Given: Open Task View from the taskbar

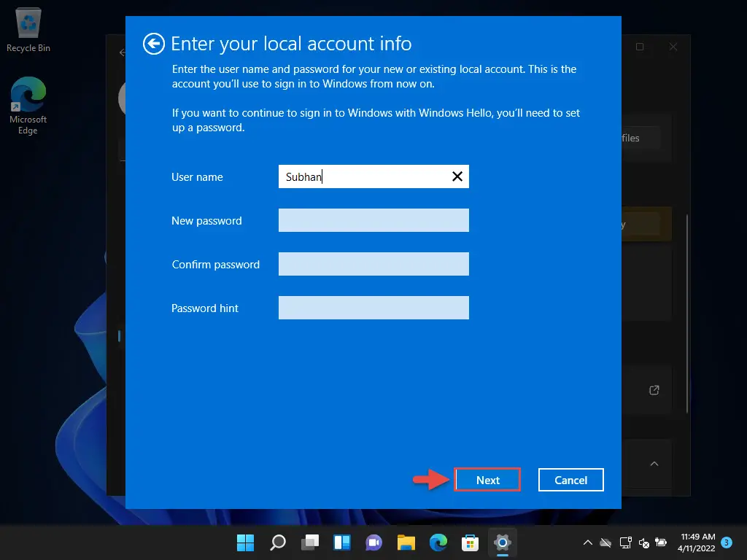Looking at the screenshot, I should [310, 542].
